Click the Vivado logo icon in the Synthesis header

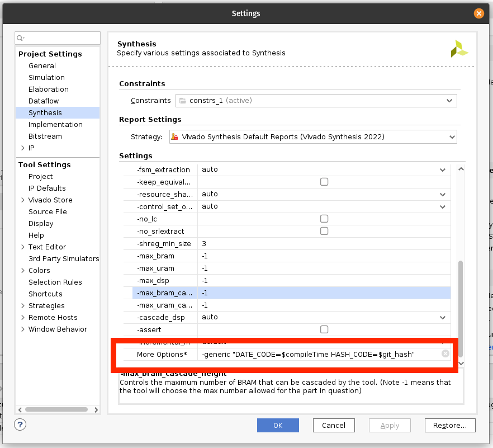(x=459, y=49)
